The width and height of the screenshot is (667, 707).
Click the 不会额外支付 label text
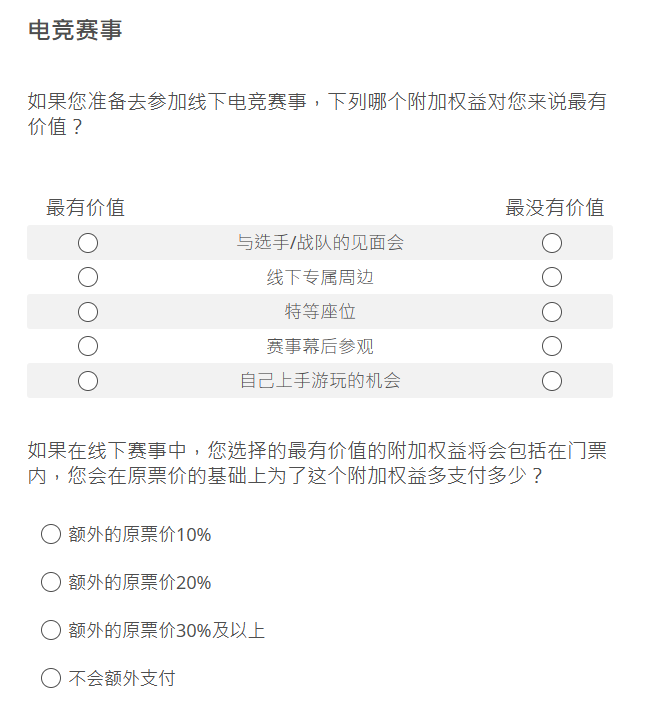pos(122,678)
